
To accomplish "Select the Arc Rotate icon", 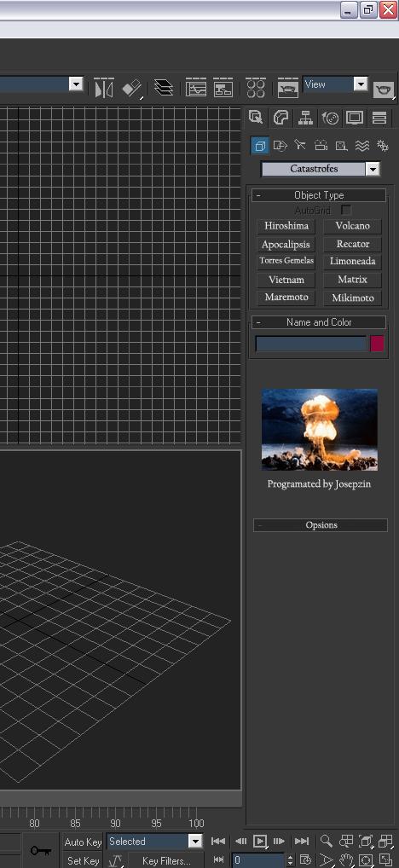I will point(366,860).
